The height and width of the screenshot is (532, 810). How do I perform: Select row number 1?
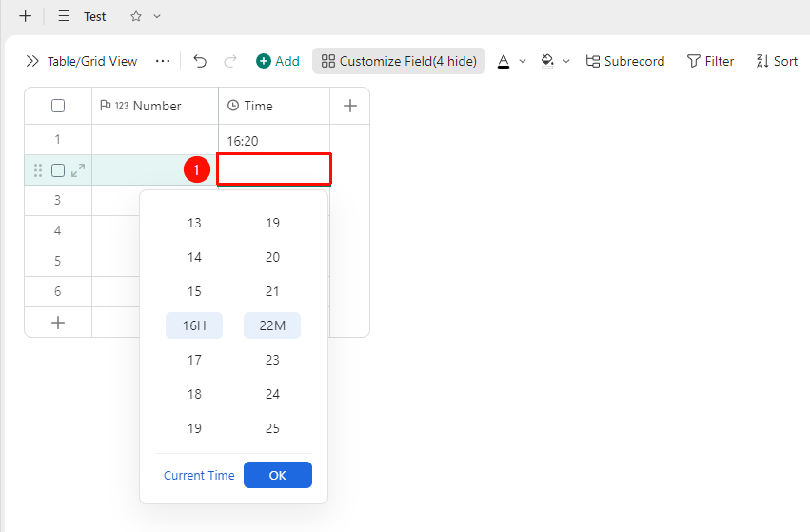[57, 140]
